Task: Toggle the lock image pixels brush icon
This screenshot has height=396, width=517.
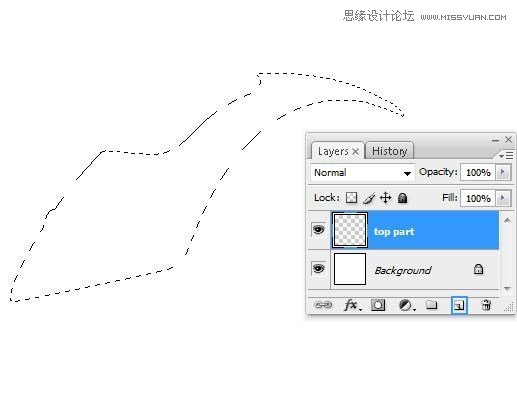Action: [369, 198]
